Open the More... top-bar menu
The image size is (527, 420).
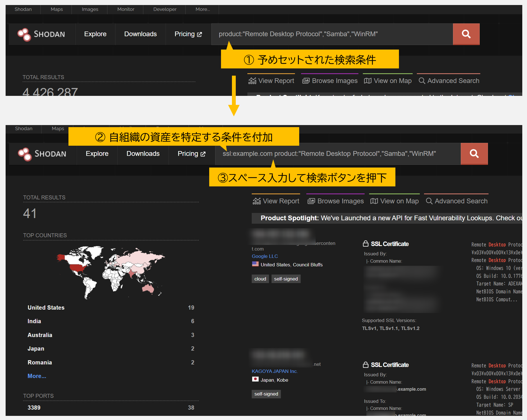[203, 9]
